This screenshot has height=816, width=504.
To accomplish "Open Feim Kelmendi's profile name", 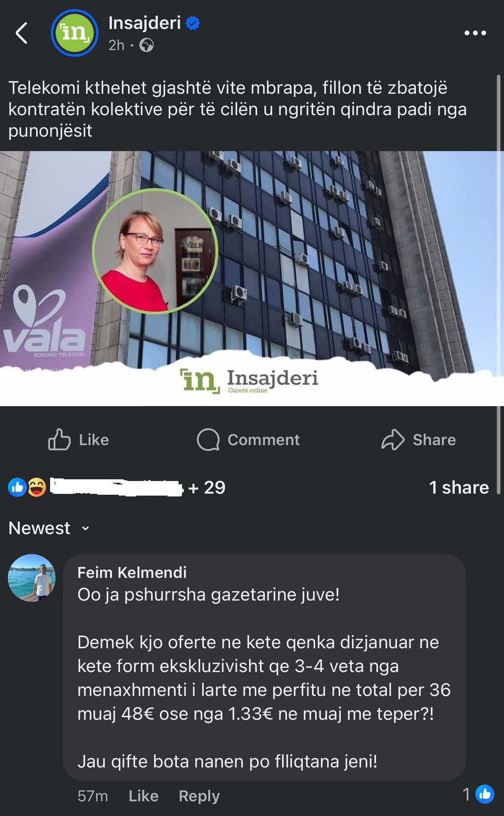I will pos(132,573).
